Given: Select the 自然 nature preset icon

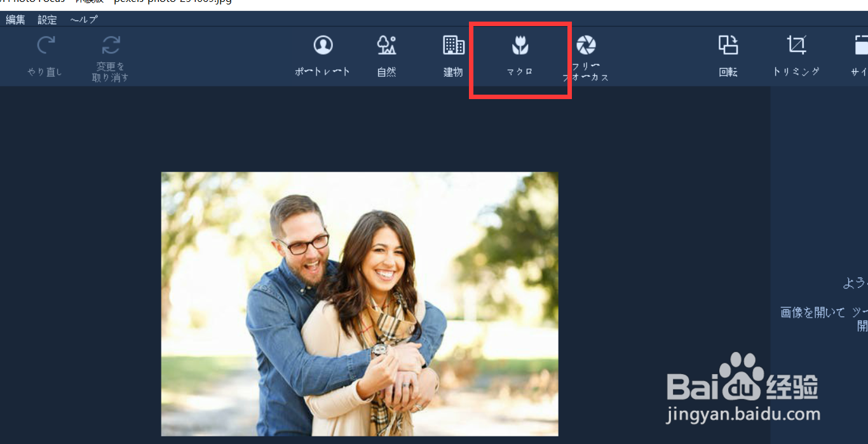Looking at the screenshot, I should coord(386,45).
